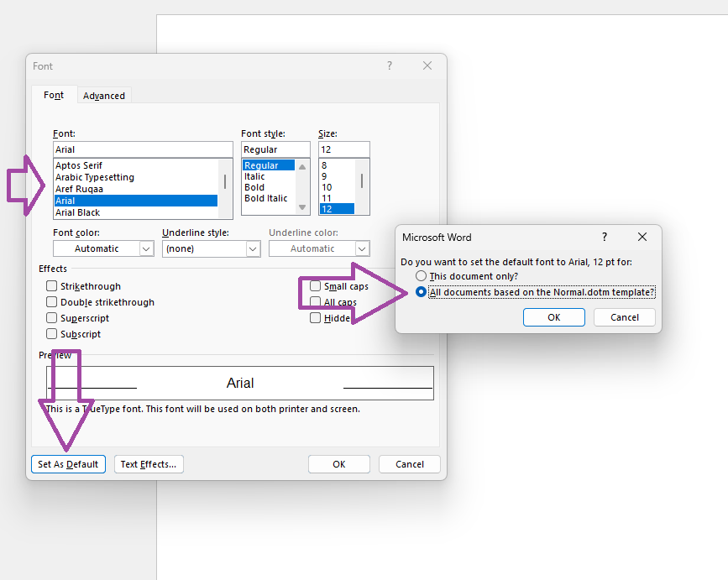Screen dimensions: 728x580
Task: Toggle the Strikethrough checkbox
Action: click(x=51, y=286)
